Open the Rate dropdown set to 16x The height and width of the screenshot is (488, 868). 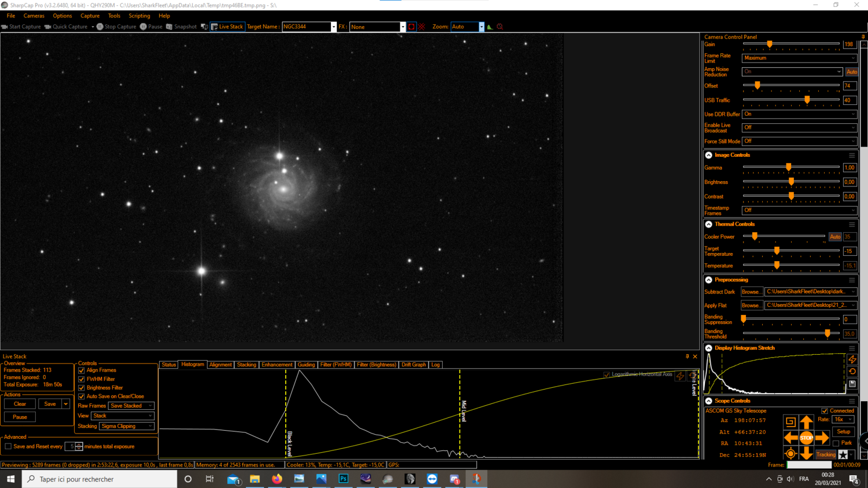(843, 419)
